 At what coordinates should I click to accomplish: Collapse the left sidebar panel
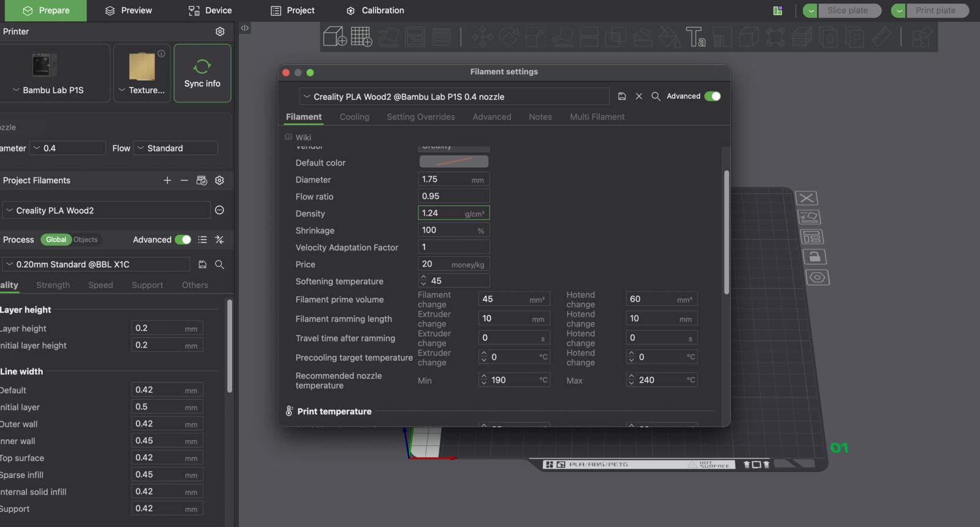tap(245, 28)
